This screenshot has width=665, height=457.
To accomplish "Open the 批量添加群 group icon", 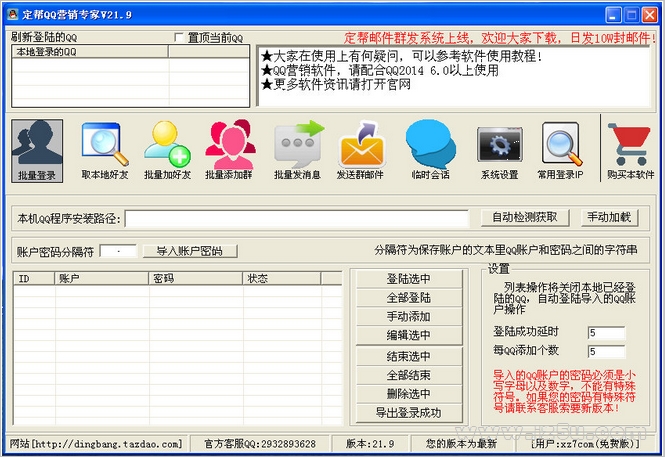I will click(229, 151).
